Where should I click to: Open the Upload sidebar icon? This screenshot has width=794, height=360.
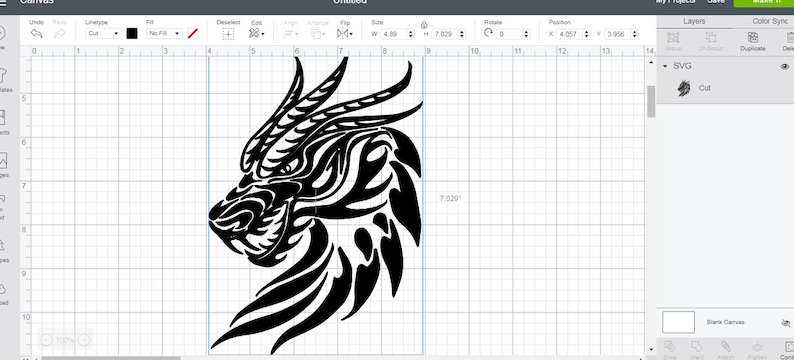pos(3,290)
